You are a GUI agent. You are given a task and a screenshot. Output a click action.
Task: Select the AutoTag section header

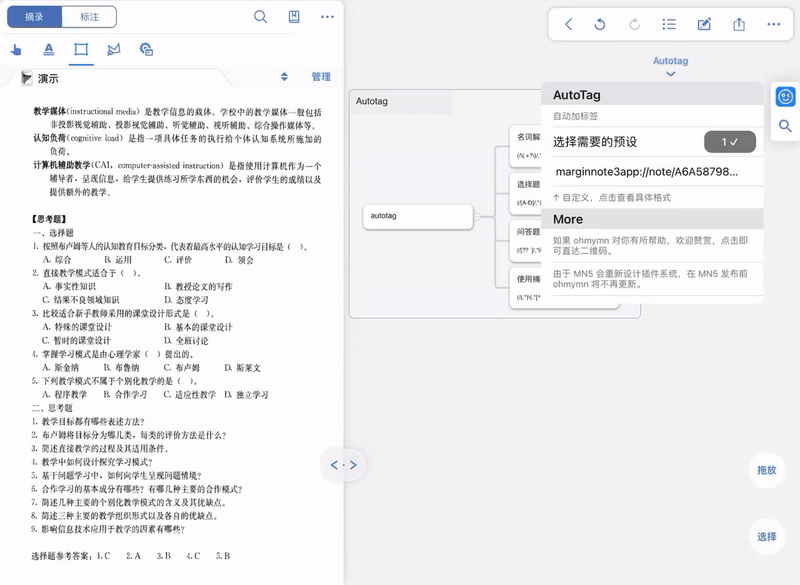(x=652, y=95)
